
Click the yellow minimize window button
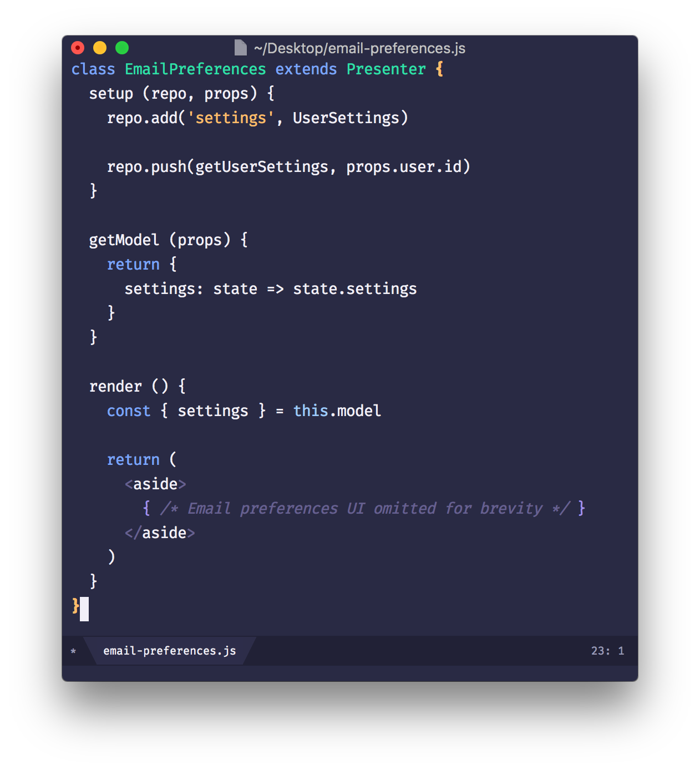tap(100, 48)
